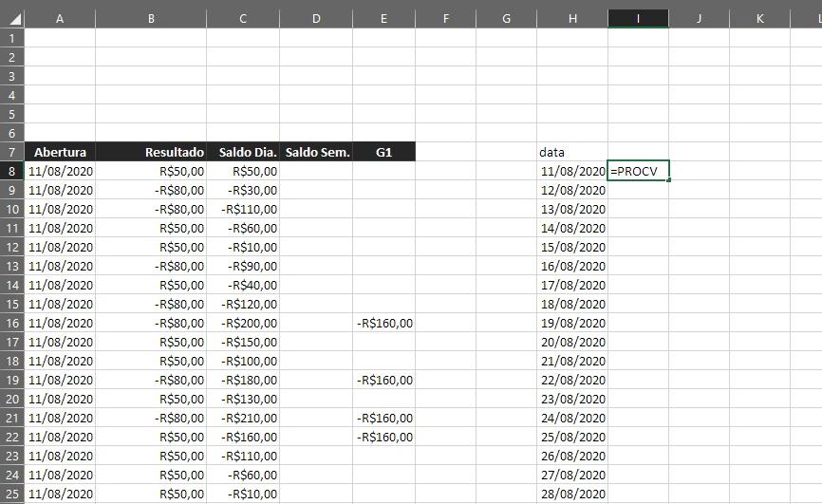This screenshot has width=822, height=504.
Task: Click the -R$210,00 Saldo Dia. cell
Action: (243, 418)
